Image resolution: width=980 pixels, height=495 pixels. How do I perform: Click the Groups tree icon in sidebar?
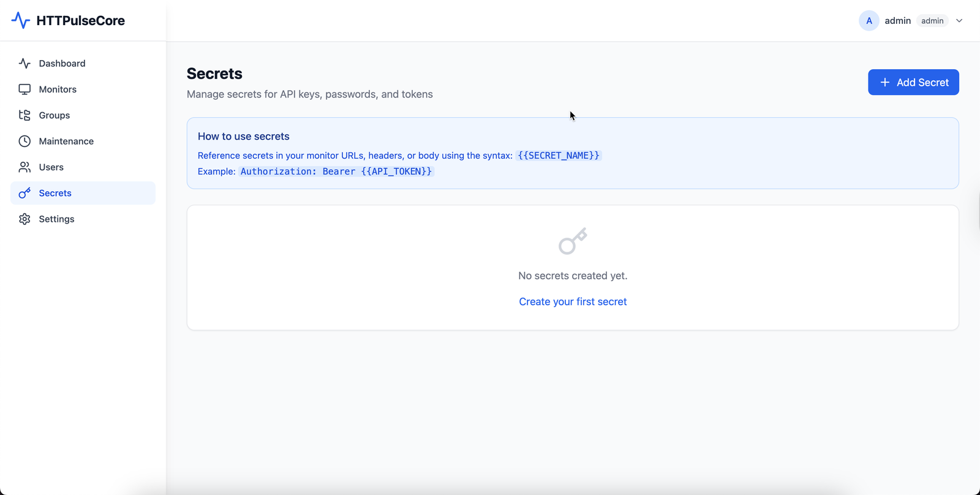point(24,115)
